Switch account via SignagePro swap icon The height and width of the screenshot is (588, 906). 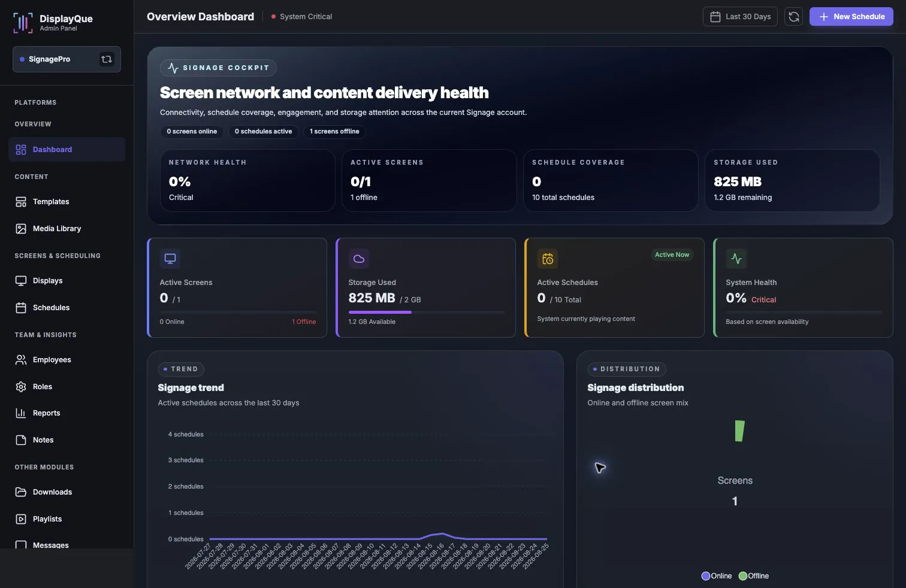[x=107, y=59]
